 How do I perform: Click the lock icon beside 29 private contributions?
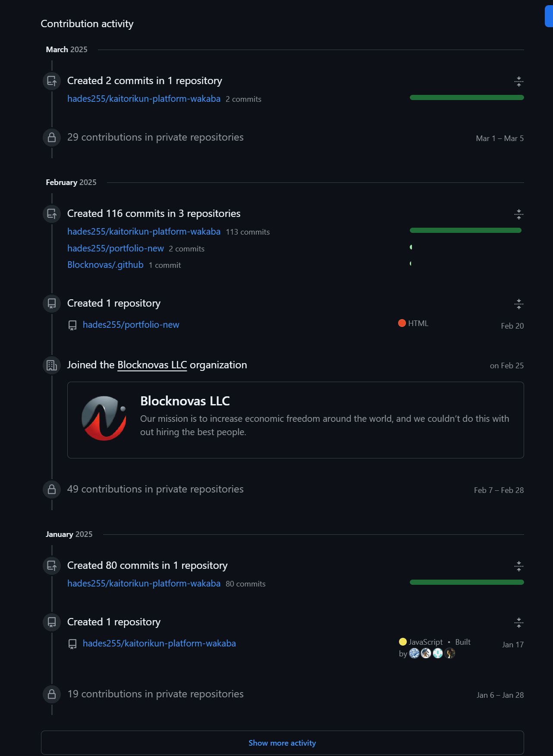[52, 138]
